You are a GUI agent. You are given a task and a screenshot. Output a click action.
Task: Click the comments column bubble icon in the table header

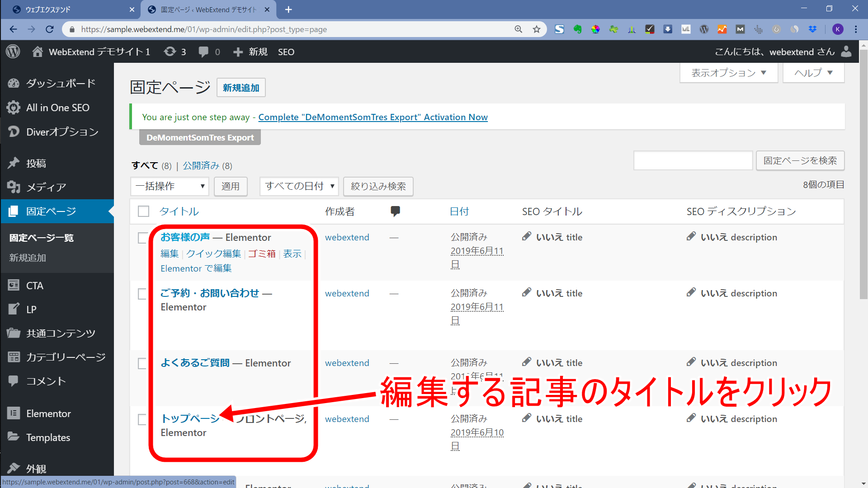click(395, 211)
